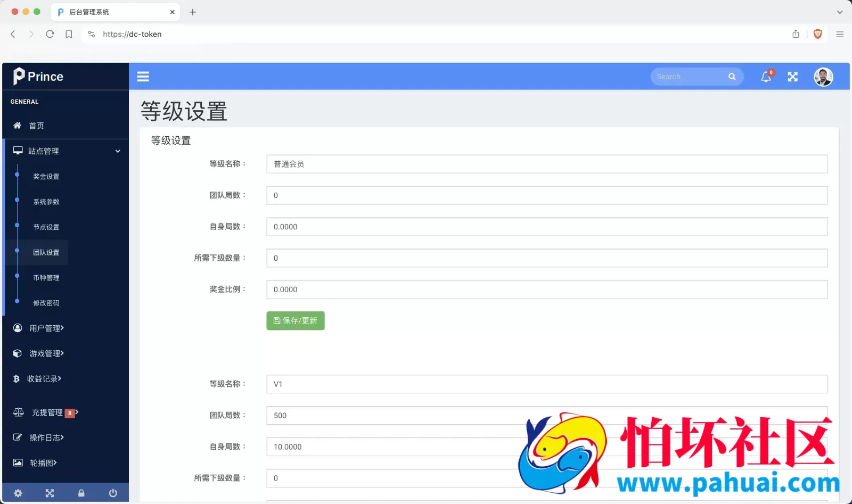Click first 所需下级数量 field

click(x=547, y=258)
